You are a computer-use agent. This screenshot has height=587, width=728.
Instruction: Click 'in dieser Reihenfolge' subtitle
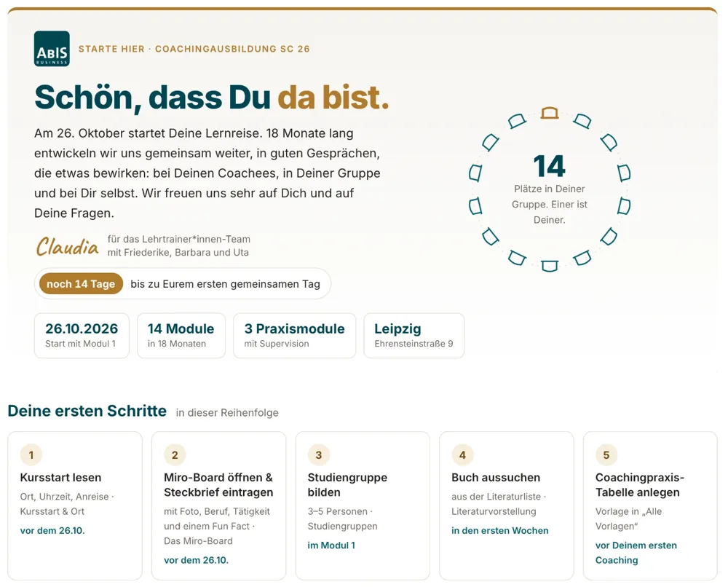227,413
